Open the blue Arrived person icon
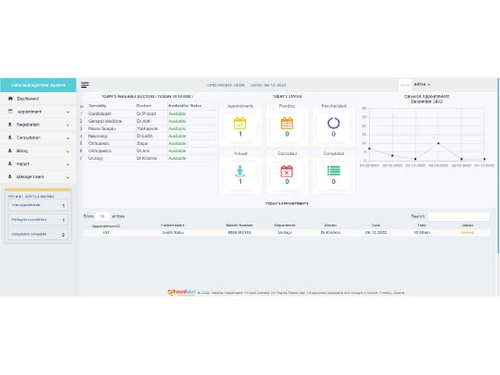This screenshot has height=375, width=500. (x=240, y=171)
